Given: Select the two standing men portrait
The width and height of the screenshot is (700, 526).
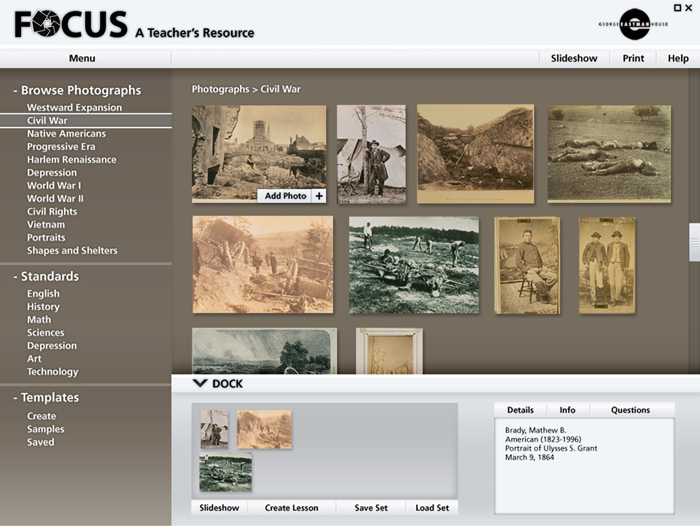Looking at the screenshot, I should click(607, 266).
